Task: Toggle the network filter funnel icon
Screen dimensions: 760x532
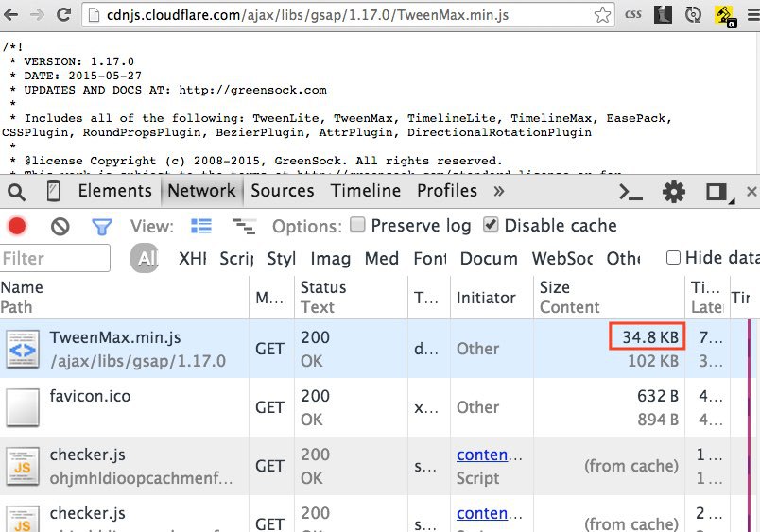Action: [101, 227]
